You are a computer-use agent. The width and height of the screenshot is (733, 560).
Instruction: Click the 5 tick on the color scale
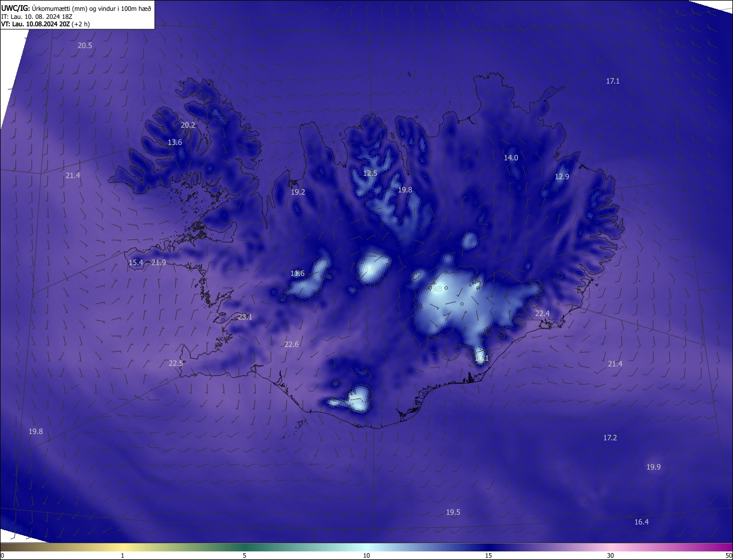point(245,556)
